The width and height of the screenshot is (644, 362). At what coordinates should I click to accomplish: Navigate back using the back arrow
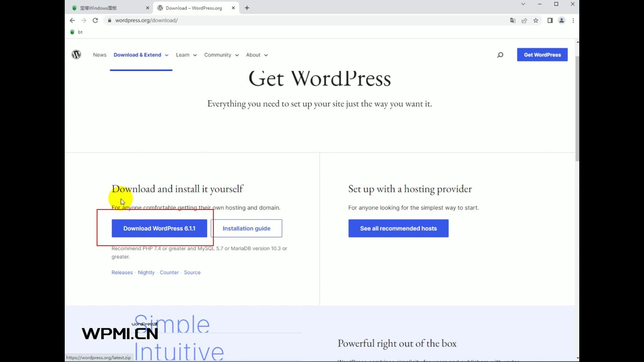[72, 20]
